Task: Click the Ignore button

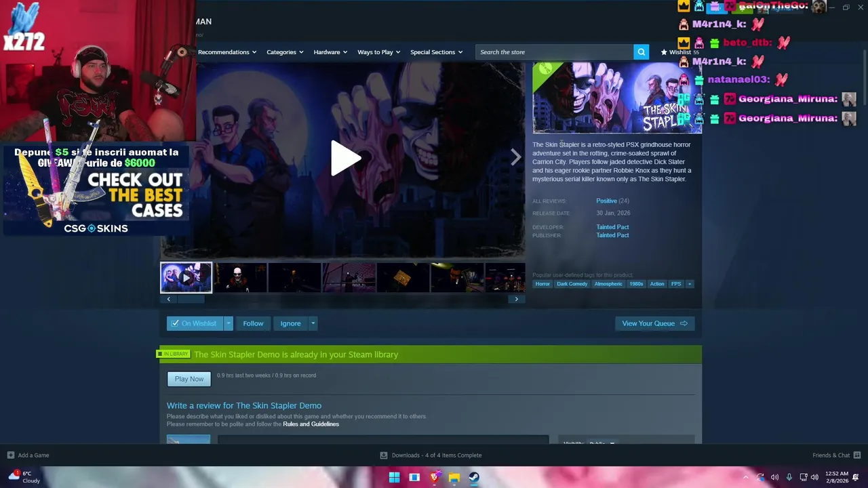Action: [x=290, y=323]
